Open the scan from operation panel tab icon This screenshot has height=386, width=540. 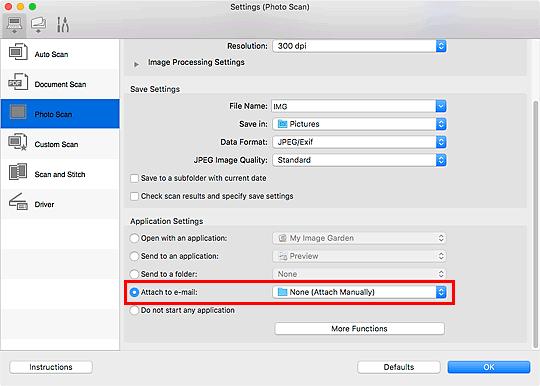coord(38,25)
